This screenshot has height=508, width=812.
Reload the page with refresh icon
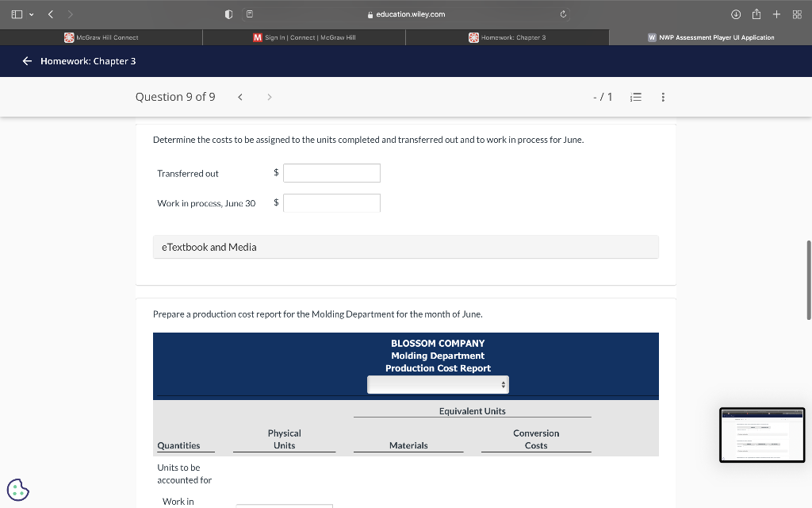(x=563, y=14)
